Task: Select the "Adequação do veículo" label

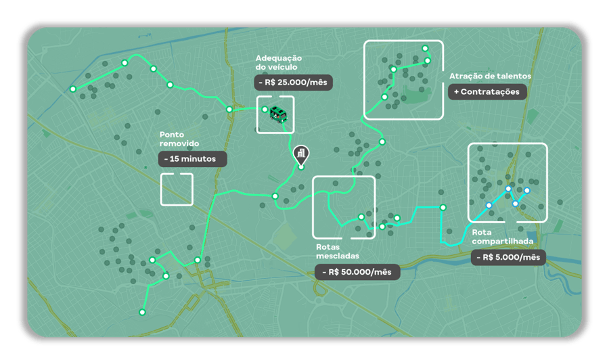Action: [279, 63]
